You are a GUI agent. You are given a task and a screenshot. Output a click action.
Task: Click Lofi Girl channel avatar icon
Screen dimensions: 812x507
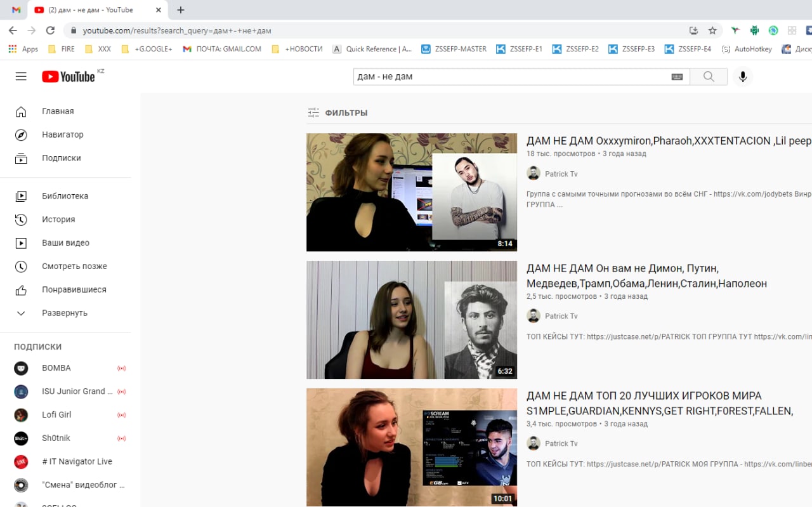pos(21,415)
